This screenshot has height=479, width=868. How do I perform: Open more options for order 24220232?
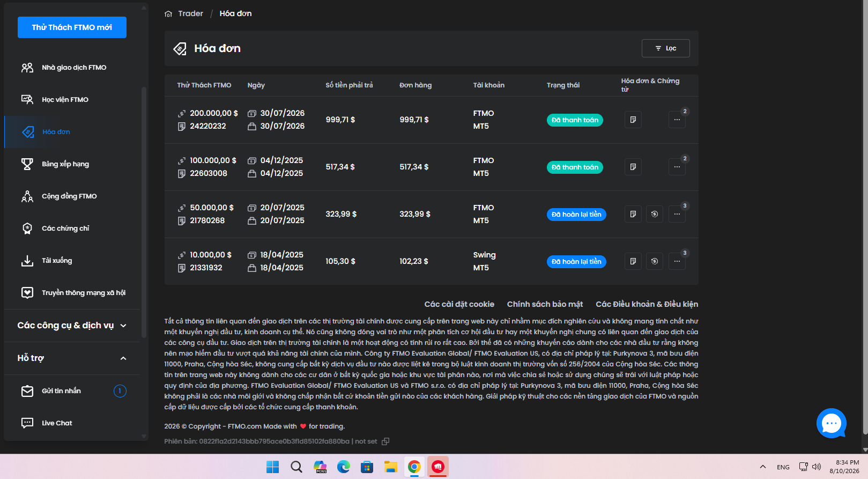pyautogui.click(x=677, y=120)
